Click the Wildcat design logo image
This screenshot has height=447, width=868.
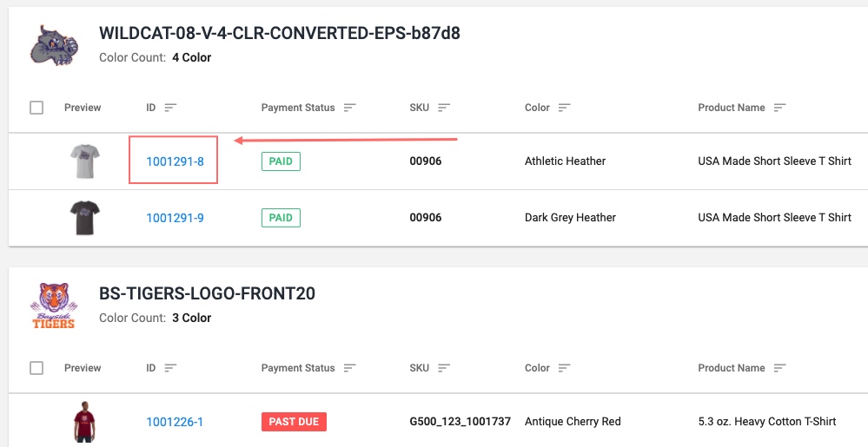(53, 46)
